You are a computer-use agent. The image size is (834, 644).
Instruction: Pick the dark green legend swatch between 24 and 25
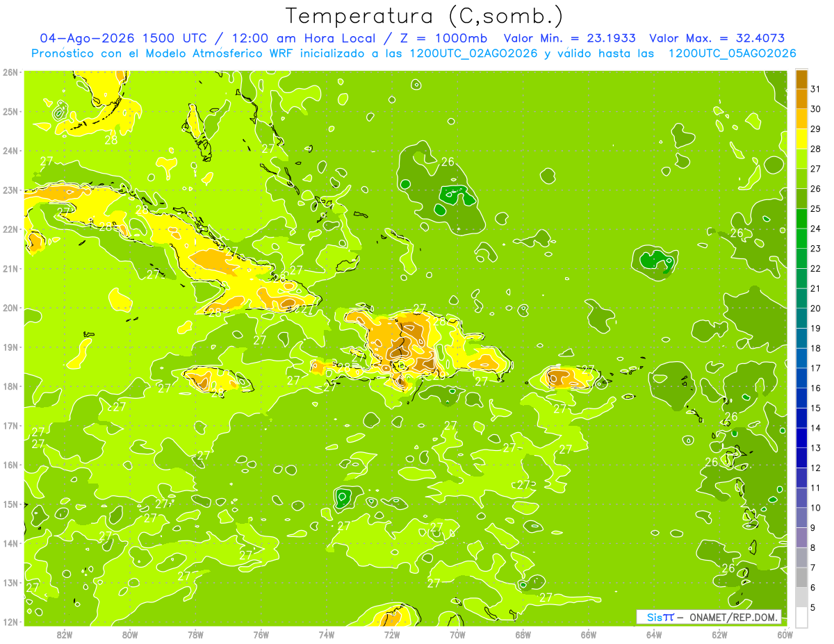click(801, 218)
